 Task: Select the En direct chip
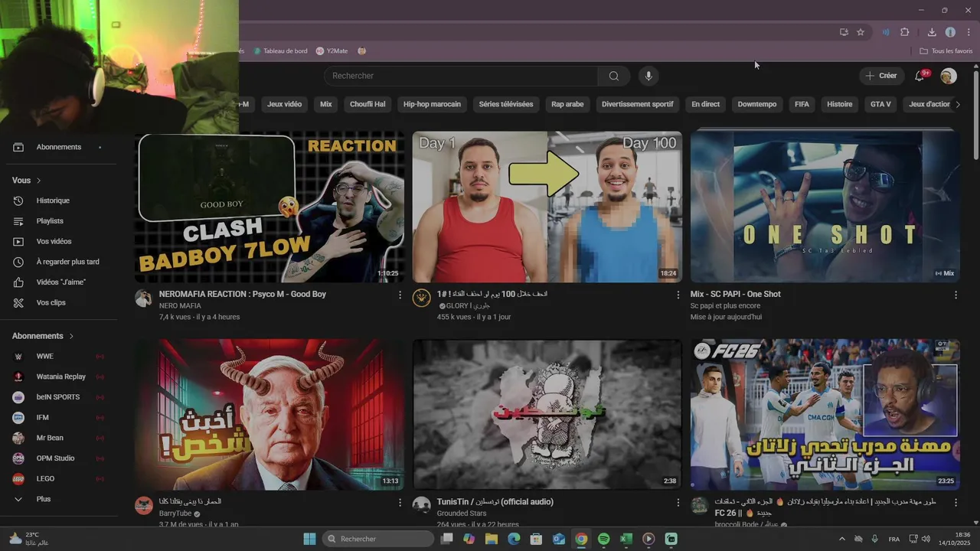coord(705,104)
